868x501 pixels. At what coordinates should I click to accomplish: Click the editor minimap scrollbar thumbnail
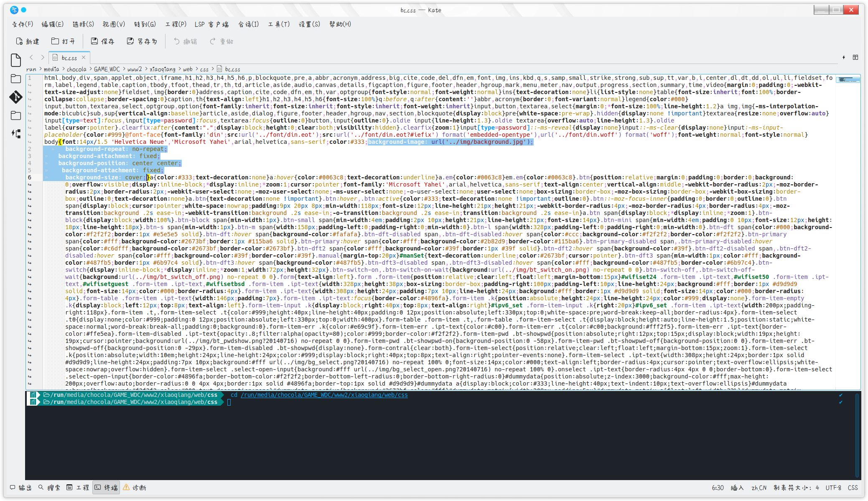(848, 79)
